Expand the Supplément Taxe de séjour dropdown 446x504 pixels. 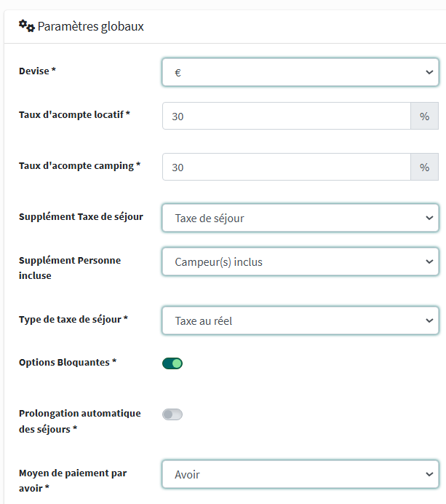point(300,218)
